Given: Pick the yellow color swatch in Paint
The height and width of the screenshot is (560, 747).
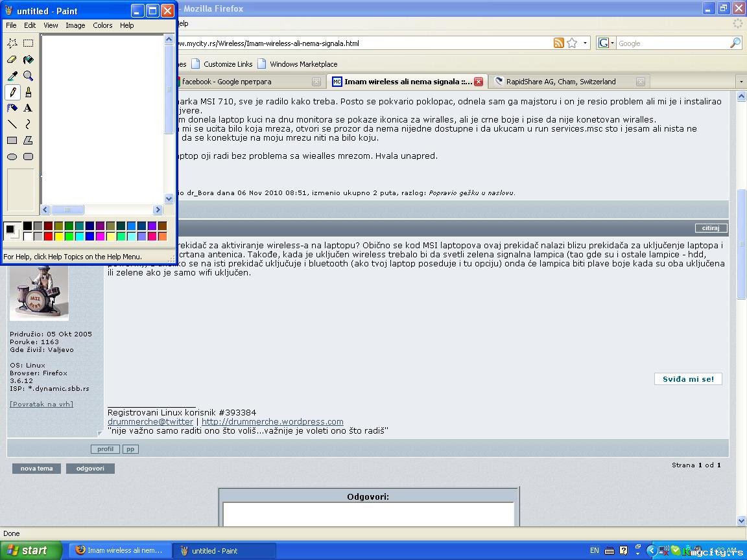Looking at the screenshot, I should coord(58,236).
